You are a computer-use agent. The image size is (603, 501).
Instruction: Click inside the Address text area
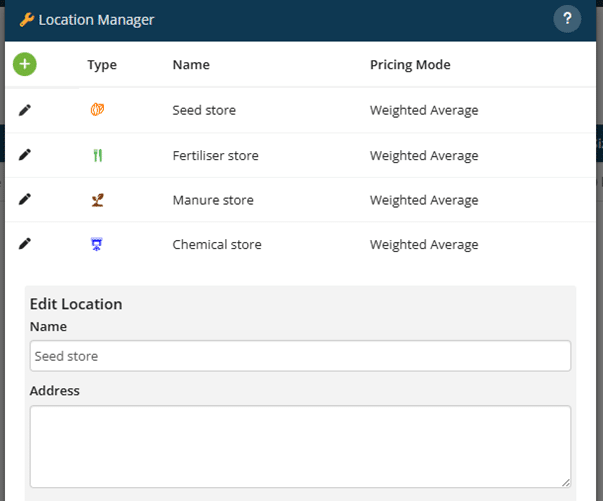coord(300,446)
